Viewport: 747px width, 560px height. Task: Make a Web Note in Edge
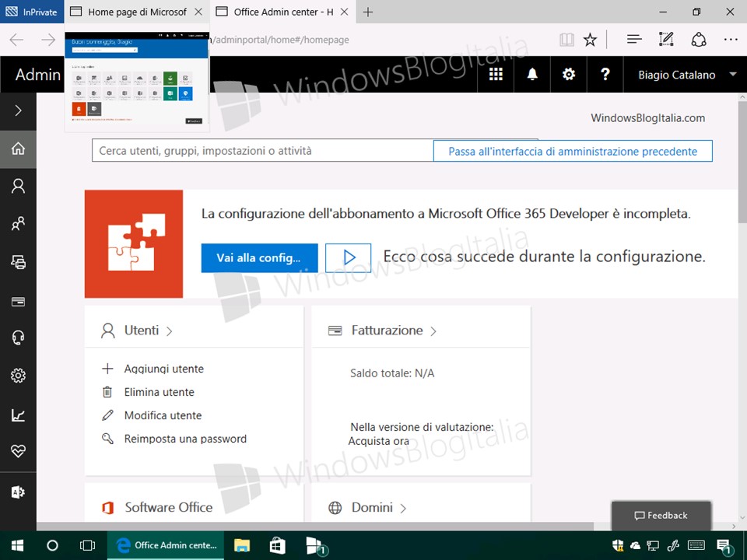click(x=666, y=39)
